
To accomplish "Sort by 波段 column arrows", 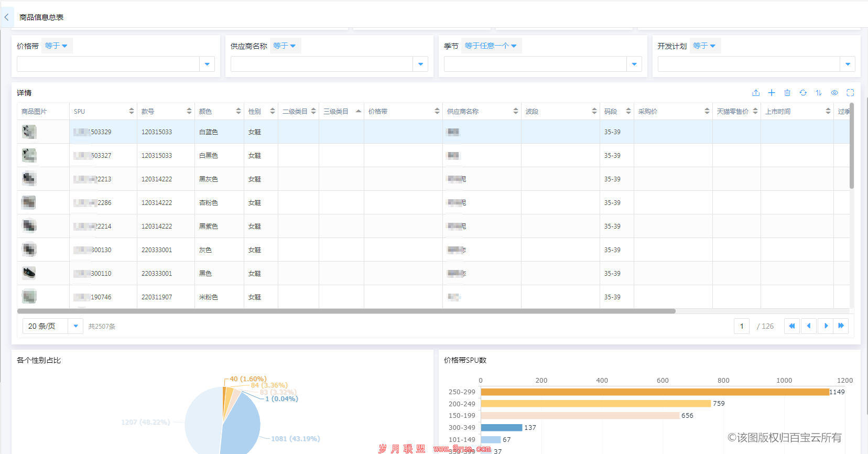I will pyautogui.click(x=594, y=111).
